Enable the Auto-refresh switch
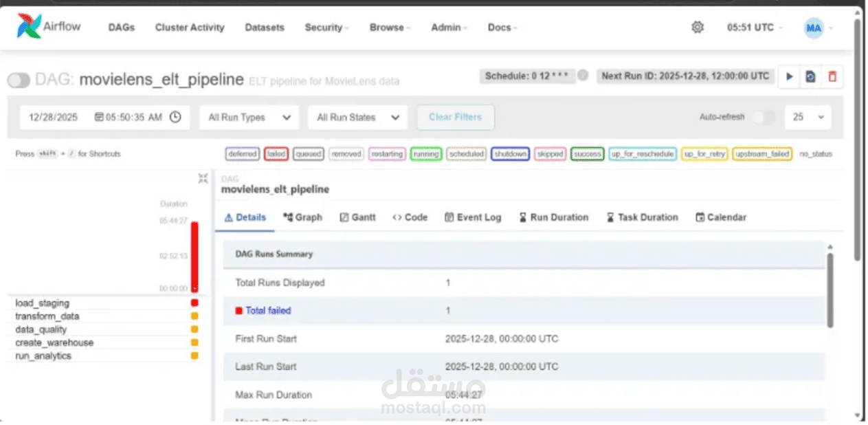 pos(763,117)
